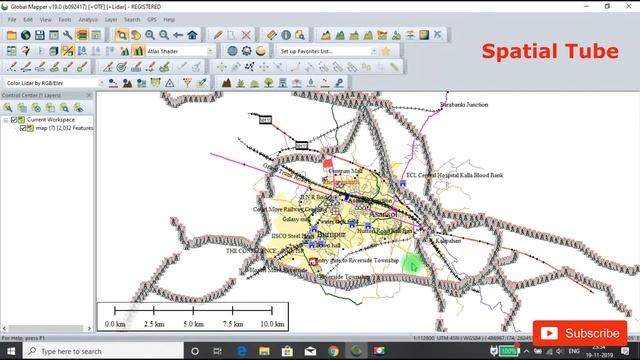Select the pencil Digitizer tool
640x360 pixels.
tap(218, 35)
